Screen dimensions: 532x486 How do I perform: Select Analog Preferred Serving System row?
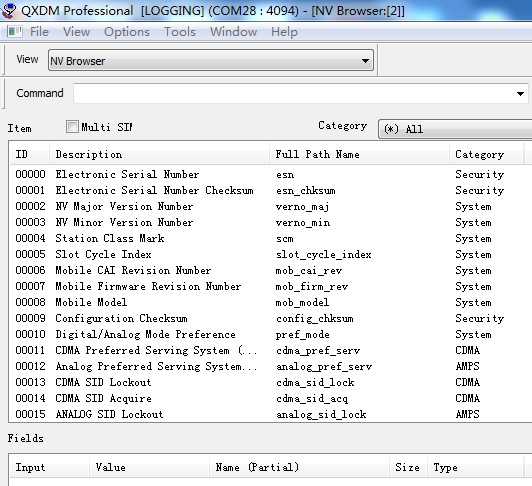tap(270, 367)
